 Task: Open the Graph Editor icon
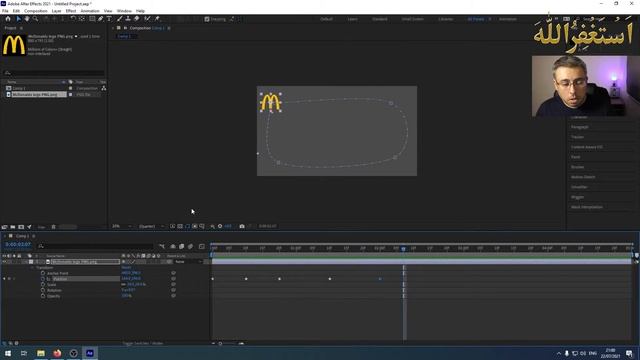(x=202, y=247)
